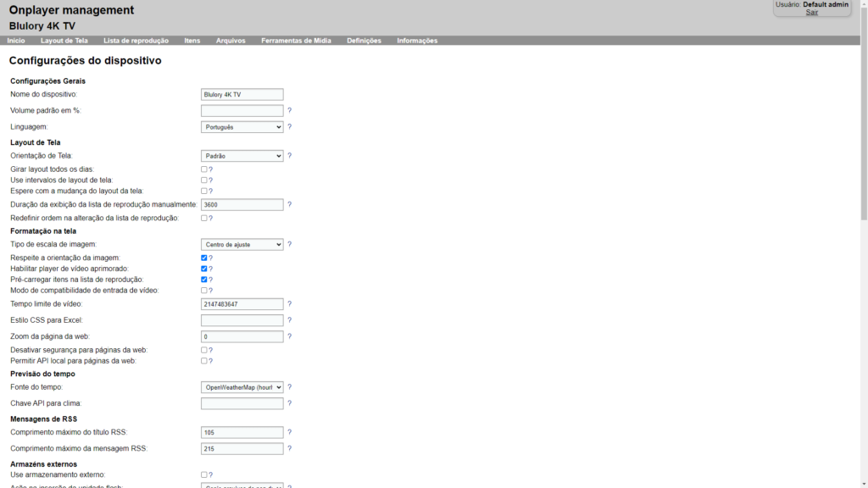Select Ferramentas de Mídia menu

(x=296, y=41)
